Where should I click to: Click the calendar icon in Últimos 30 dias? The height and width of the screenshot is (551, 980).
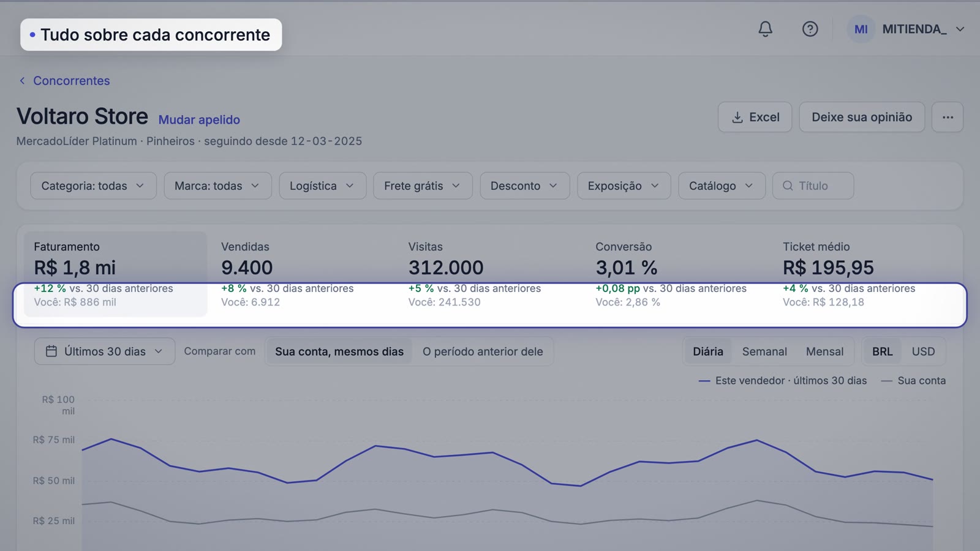tap(51, 351)
